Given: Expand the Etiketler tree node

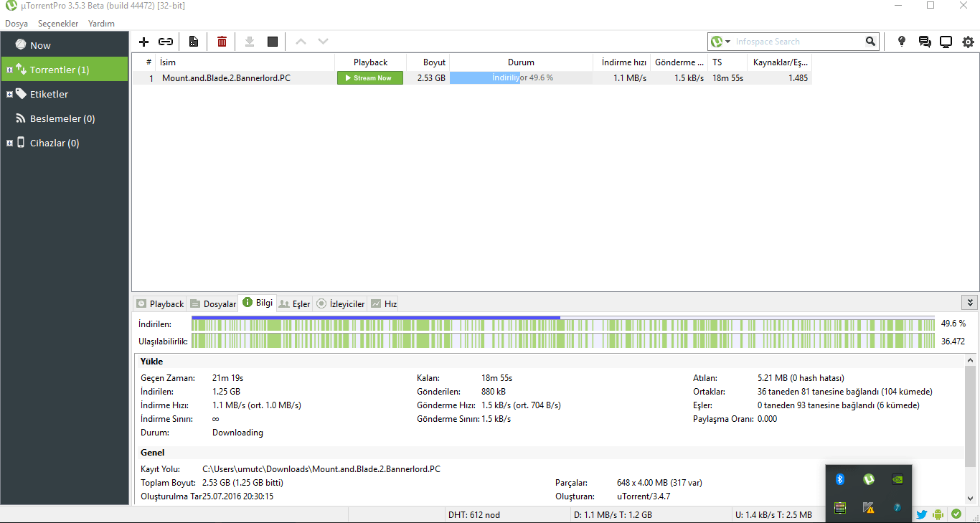Looking at the screenshot, I should [9, 94].
